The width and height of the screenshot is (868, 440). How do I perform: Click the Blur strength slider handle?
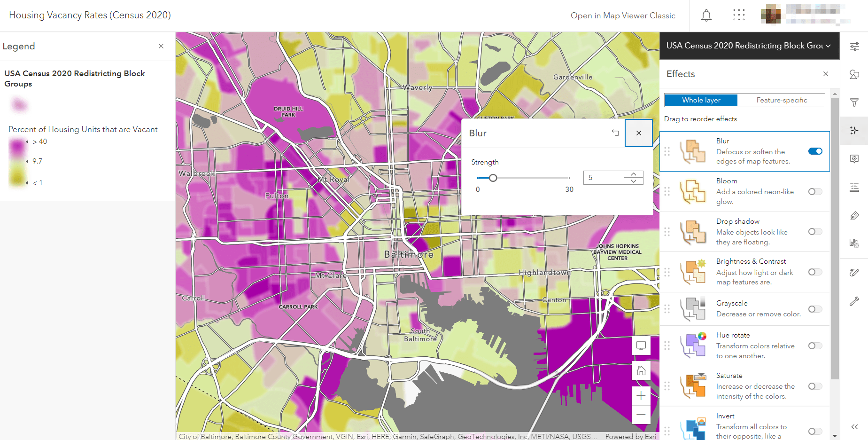tap(493, 178)
